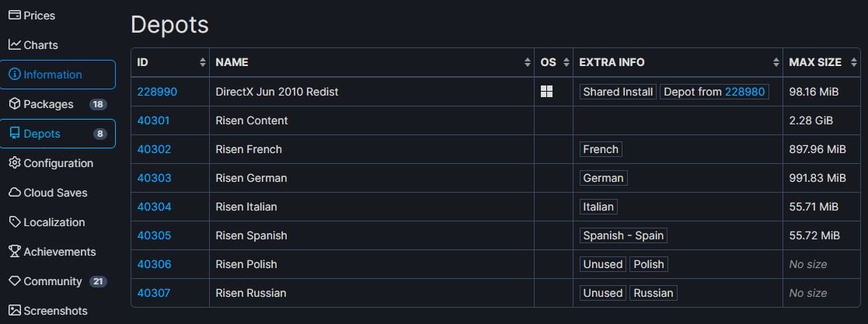Open depot 40307 for Risen Russian
868x324 pixels.
click(153, 293)
